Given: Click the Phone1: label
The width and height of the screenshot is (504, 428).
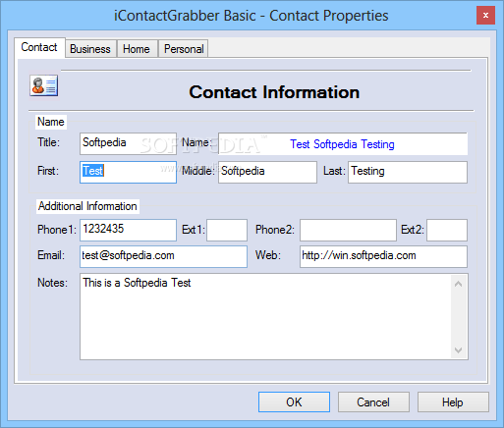Looking at the screenshot, I should pyautogui.click(x=57, y=230).
